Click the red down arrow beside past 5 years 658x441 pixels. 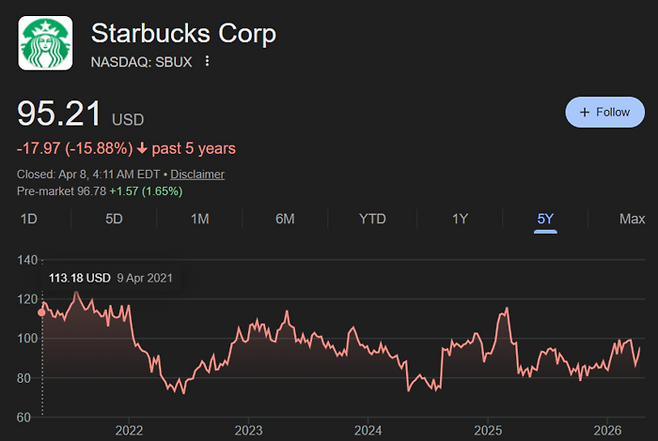[143, 149]
